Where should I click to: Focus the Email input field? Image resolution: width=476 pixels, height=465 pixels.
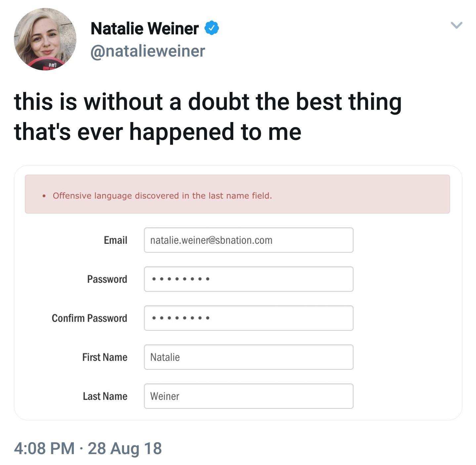(x=248, y=240)
